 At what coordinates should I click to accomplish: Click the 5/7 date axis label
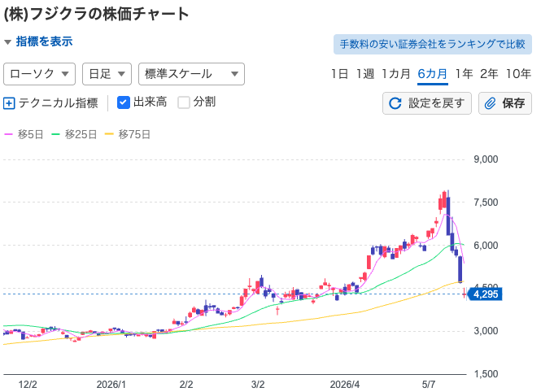coord(429,385)
